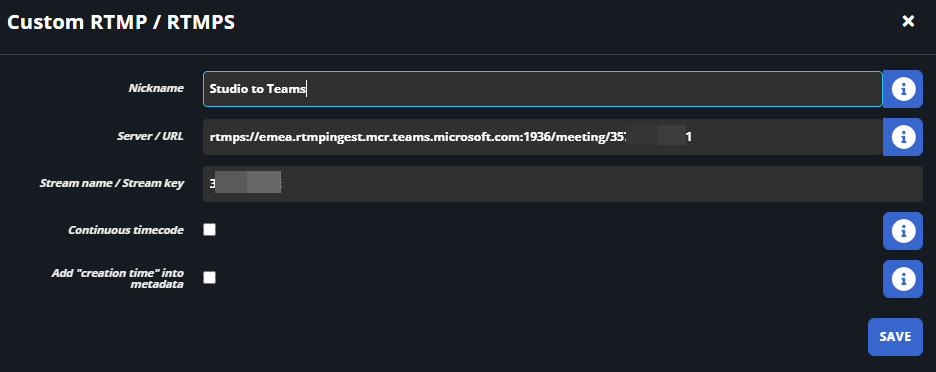Open the info icon beside Nickname
The width and height of the screenshot is (936, 372).
click(x=903, y=89)
